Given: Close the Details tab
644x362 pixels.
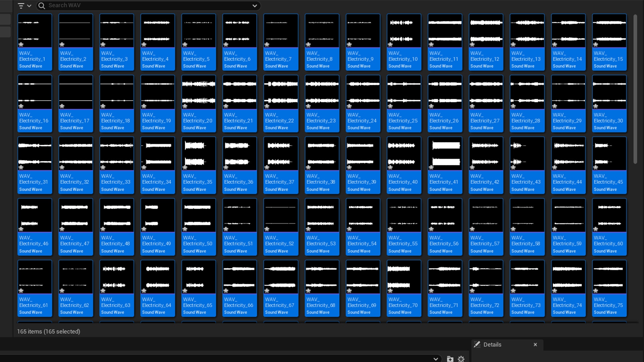Looking at the screenshot, I should coord(535,345).
